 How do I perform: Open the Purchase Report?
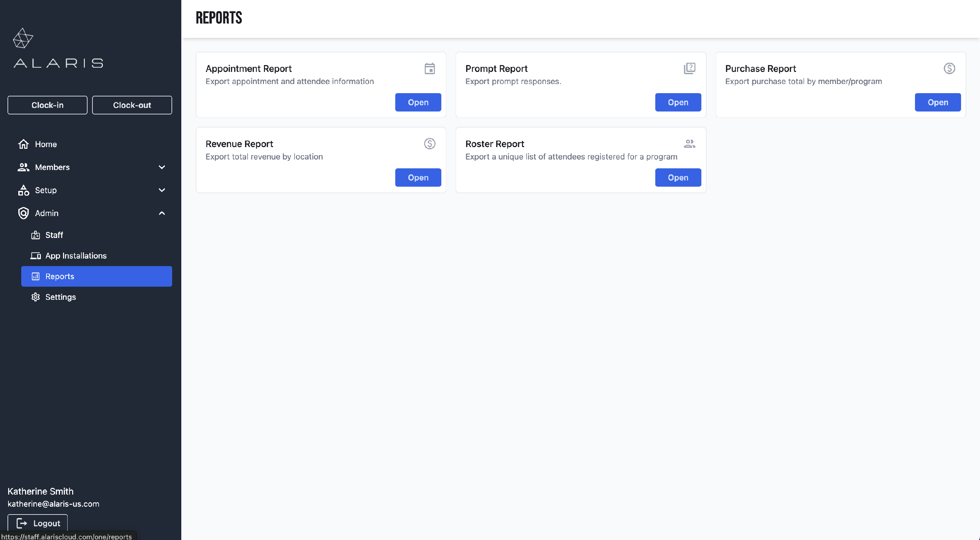pyautogui.click(x=938, y=102)
